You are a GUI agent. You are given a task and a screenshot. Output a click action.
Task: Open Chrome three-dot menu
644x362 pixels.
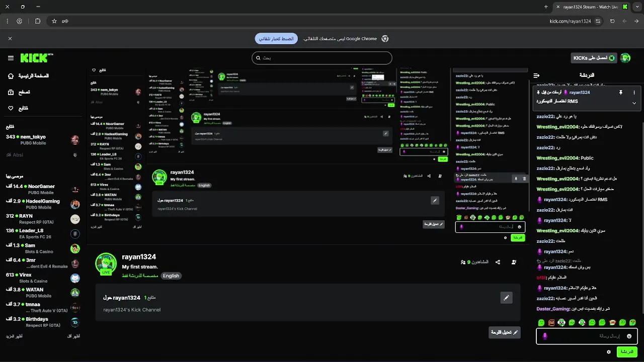click(7, 21)
